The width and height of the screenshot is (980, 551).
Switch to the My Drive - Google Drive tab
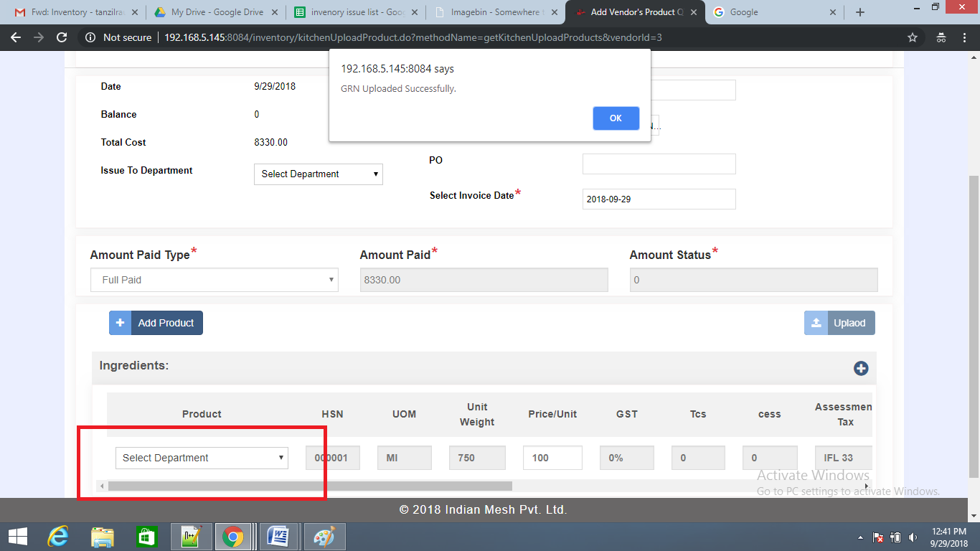[215, 12]
